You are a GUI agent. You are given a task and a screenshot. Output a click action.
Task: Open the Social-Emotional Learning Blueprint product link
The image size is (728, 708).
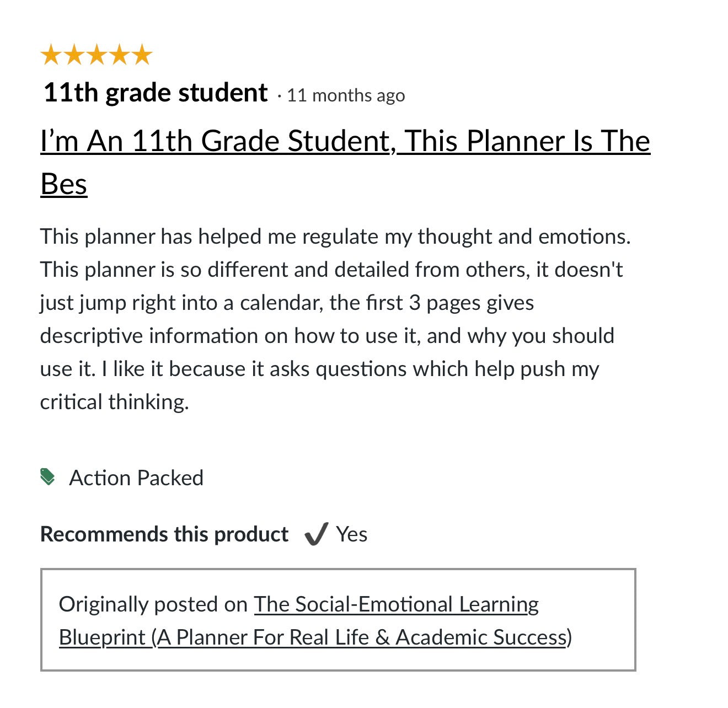pos(396,605)
